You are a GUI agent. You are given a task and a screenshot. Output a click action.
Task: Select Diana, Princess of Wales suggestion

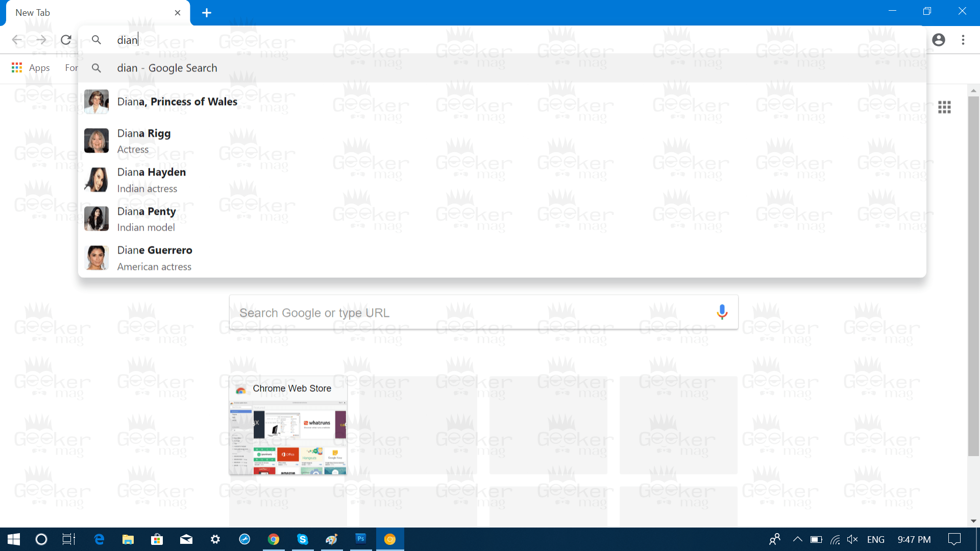coord(502,102)
